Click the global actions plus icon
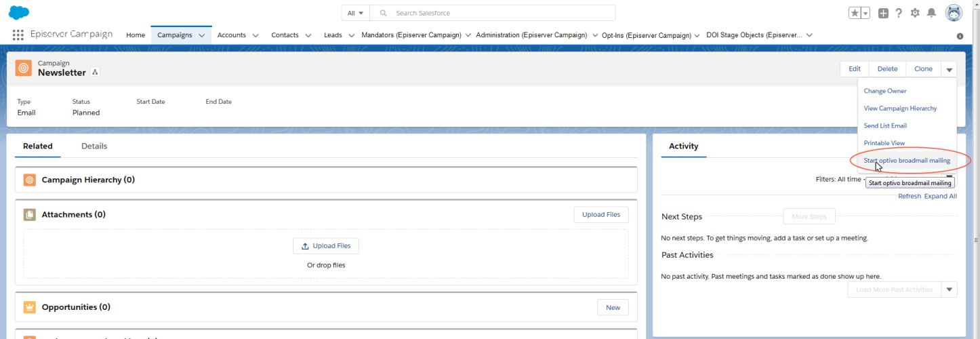Image resolution: width=980 pixels, height=339 pixels. [883, 13]
